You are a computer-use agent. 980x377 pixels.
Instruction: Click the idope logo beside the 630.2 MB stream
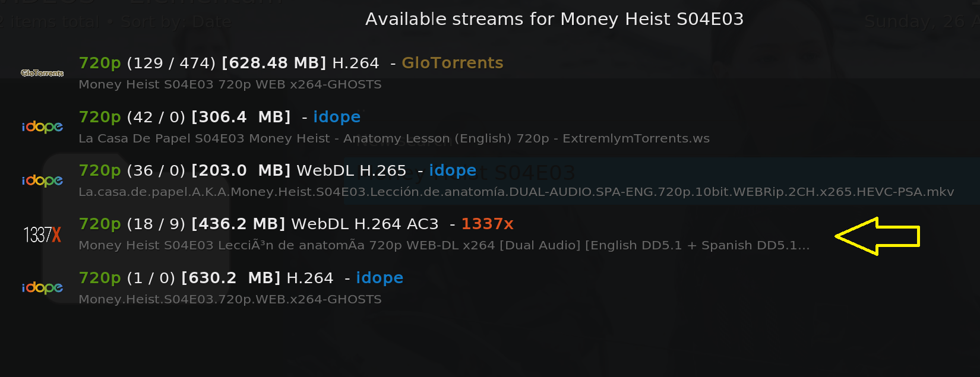tap(42, 288)
